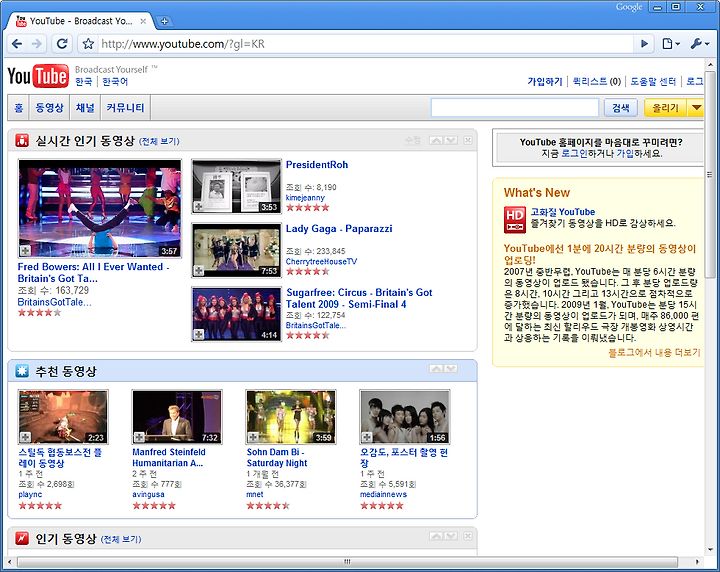The width and height of the screenshot is (720, 572).
Task: Open a new tab with the plus button
Action: click(x=164, y=21)
